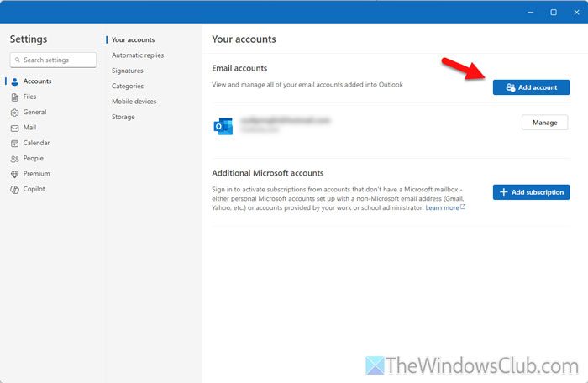Select the People settings category
The width and height of the screenshot is (588, 383).
(33, 158)
